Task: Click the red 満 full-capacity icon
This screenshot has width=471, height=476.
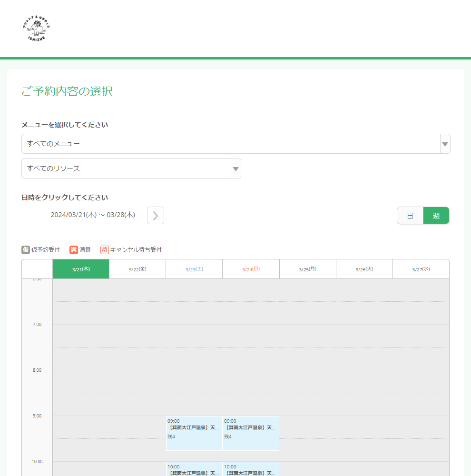Action: pyautogui.click(x=74, y=250)
